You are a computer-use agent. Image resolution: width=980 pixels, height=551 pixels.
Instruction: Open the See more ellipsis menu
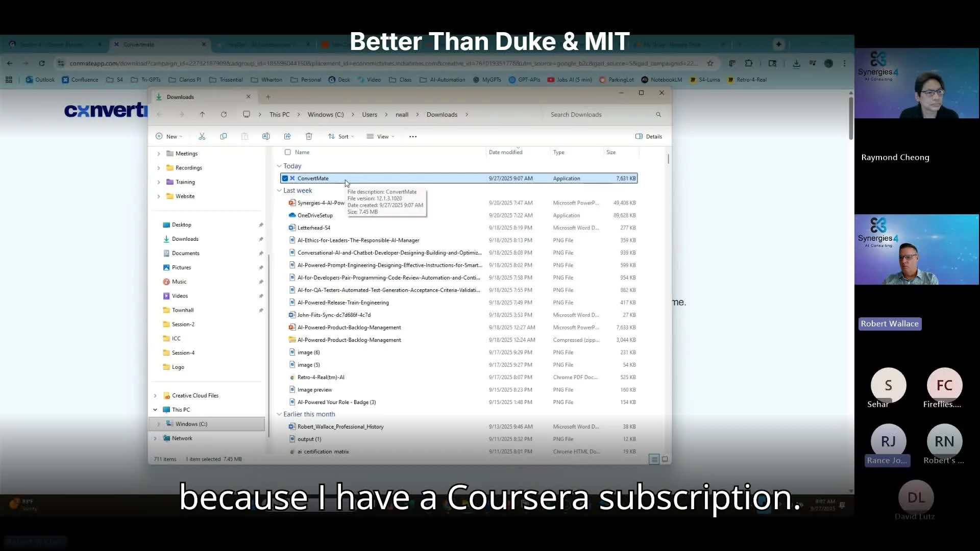[413, 137]
